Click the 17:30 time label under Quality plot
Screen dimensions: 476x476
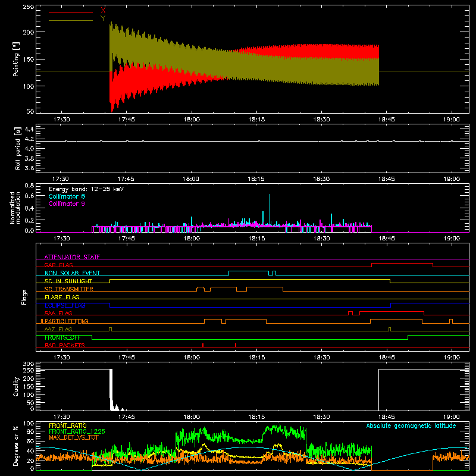coord(62,417)
